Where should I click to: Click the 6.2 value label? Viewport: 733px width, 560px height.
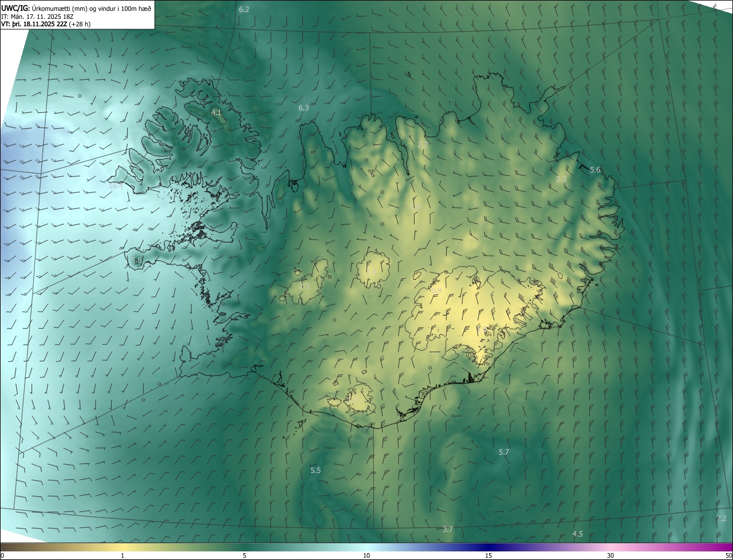coord(244,10)
